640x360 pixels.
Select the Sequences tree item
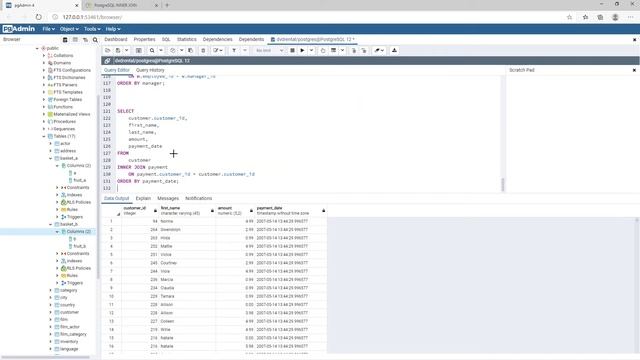pos(64,129)
